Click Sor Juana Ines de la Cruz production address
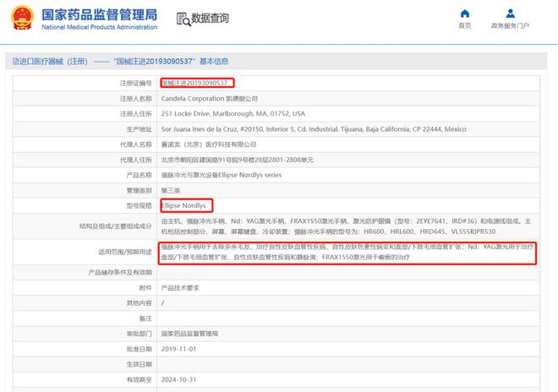558x392 pixels. [x=314, y=129]
